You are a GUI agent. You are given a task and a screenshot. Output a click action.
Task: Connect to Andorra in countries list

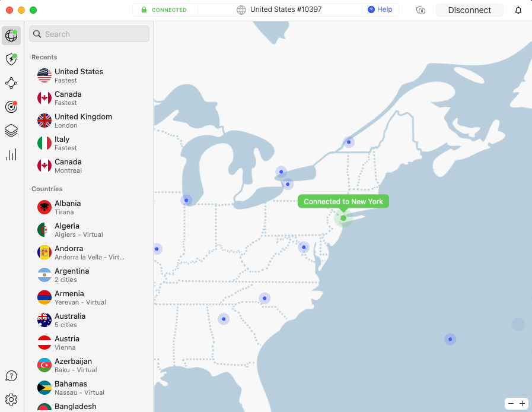[90, 252]
